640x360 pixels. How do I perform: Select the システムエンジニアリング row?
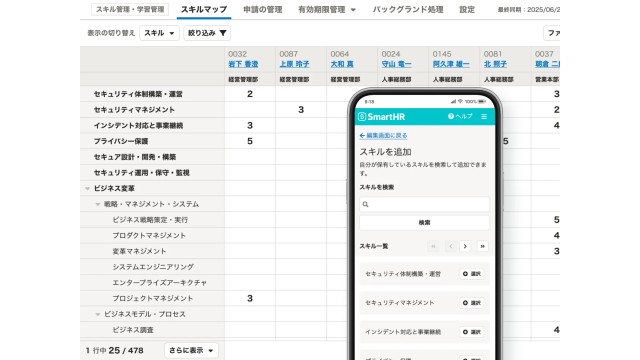pos(153,267)
